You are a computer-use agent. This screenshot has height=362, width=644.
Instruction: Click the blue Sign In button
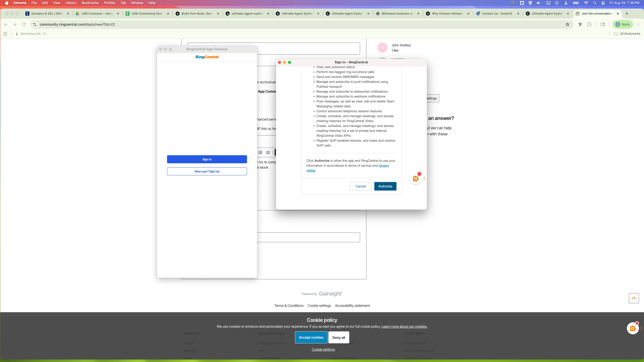pos(207,159)
